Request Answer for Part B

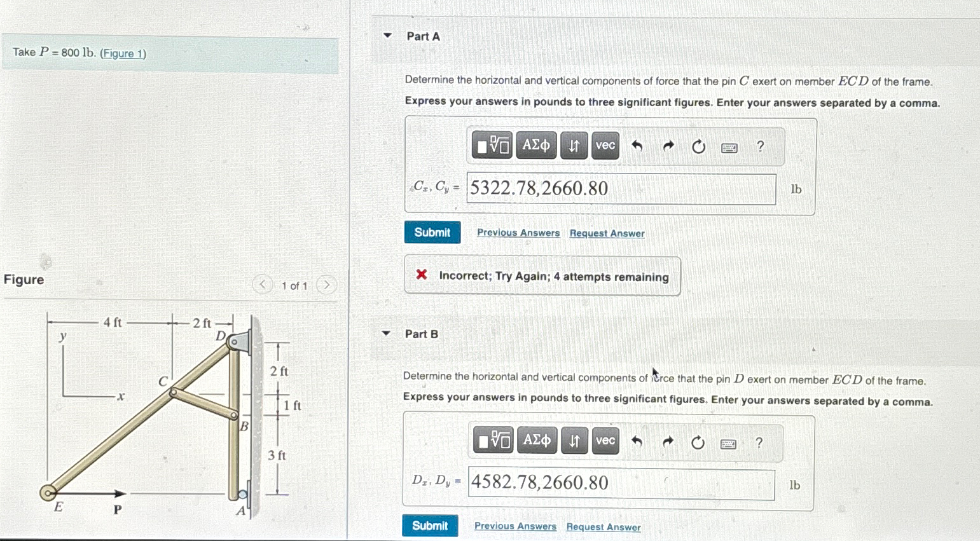[x=604, y=527]
